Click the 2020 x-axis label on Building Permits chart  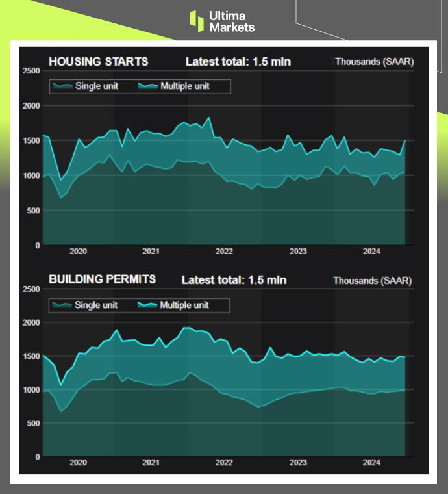coord(77,463)
